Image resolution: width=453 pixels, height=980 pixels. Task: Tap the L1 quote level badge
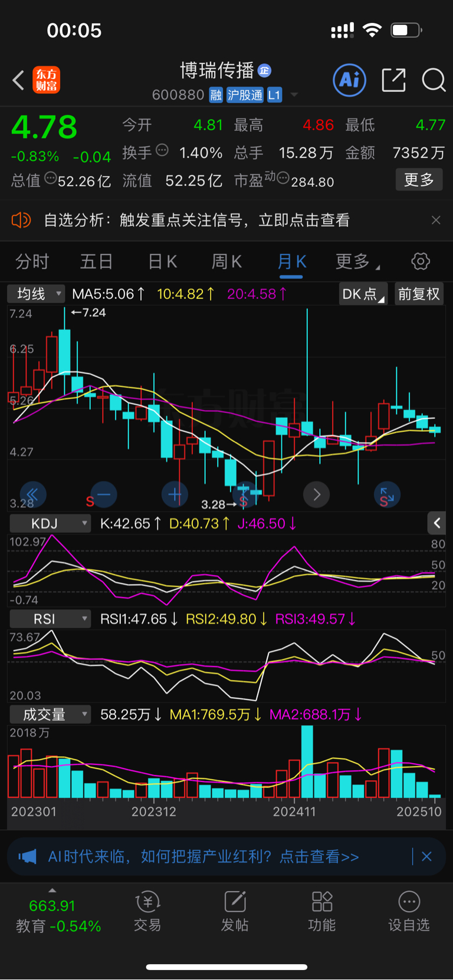pos(274,95)
